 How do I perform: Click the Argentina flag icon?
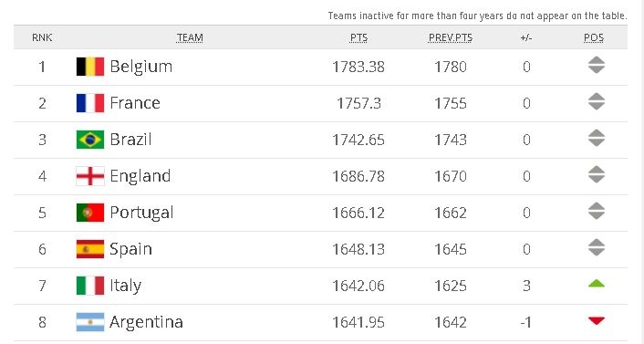90,322
